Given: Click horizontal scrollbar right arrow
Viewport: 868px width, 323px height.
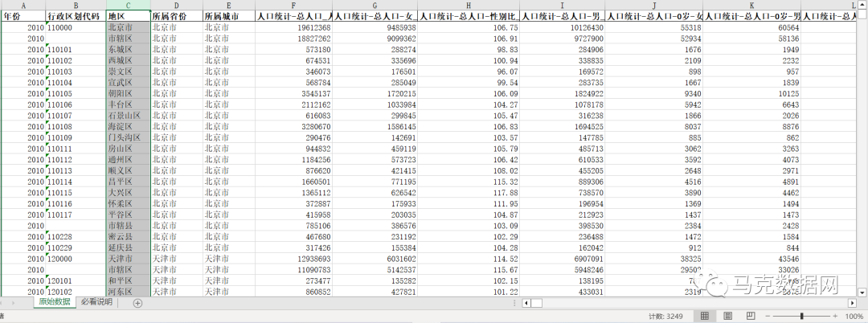Looking at the screenshot, I should coord(852,303).
